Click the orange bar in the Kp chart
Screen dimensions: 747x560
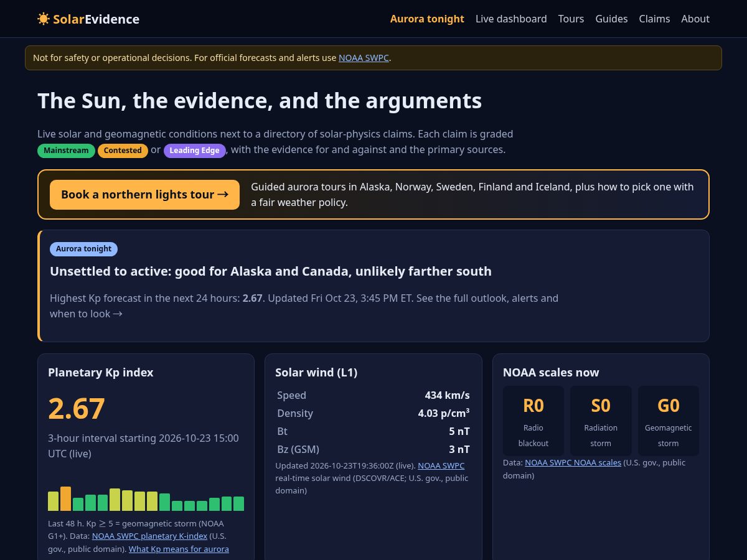pyautogui.click(x=65, y=498)
